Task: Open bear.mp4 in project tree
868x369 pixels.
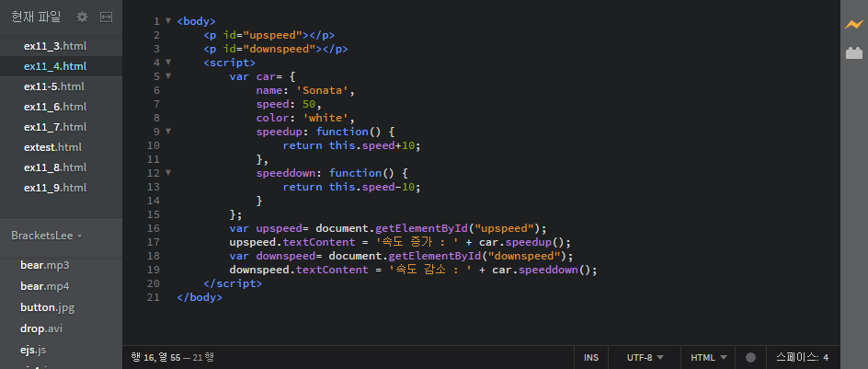Action: (x=45, y=286)
